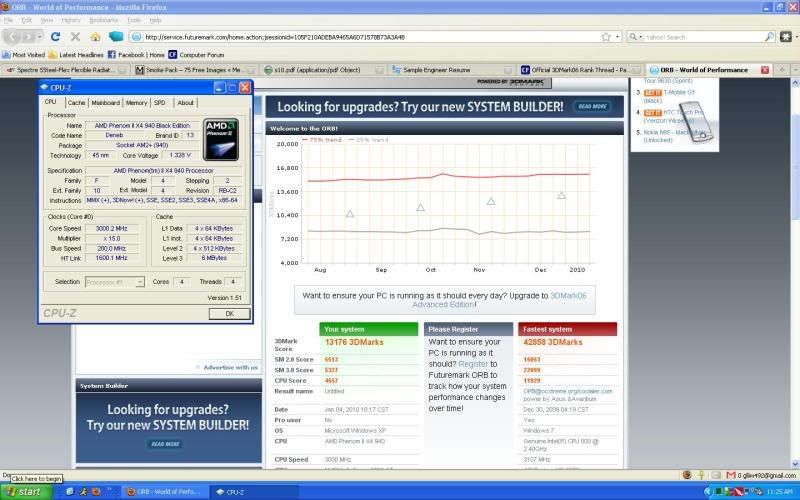The image size is (800, 500).
Task: Click the Firefox quick launch icon
Action: [95, 492]
